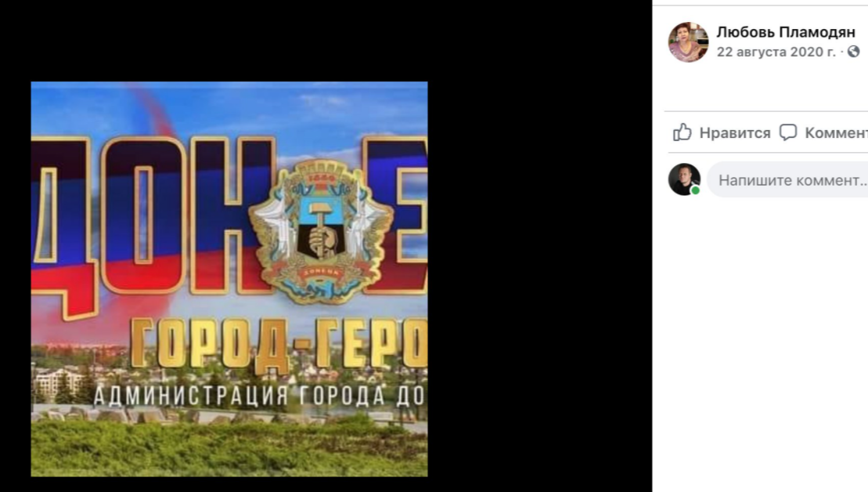868x492 pixels.
Task: Click the Коммент… text label
Action: tap(836, 133)
